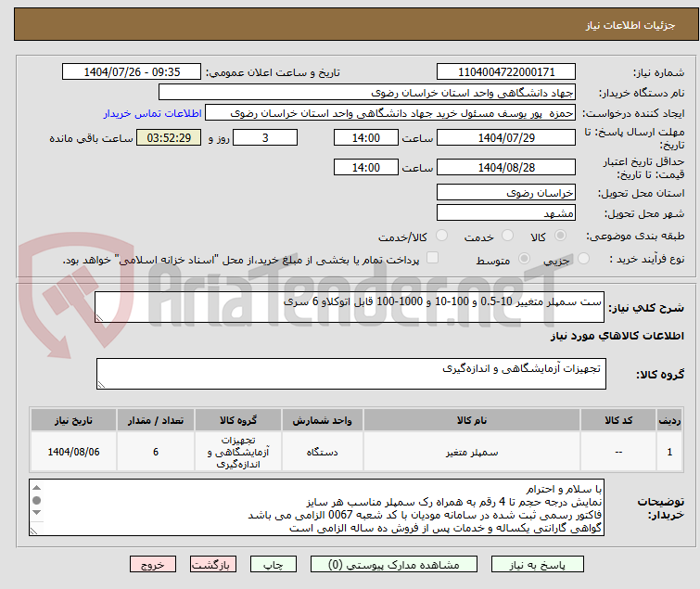The height and width of the screenshot is (589, 700).
Task: Click the 'چاپ' print button
Action: [x=273, y=564]
